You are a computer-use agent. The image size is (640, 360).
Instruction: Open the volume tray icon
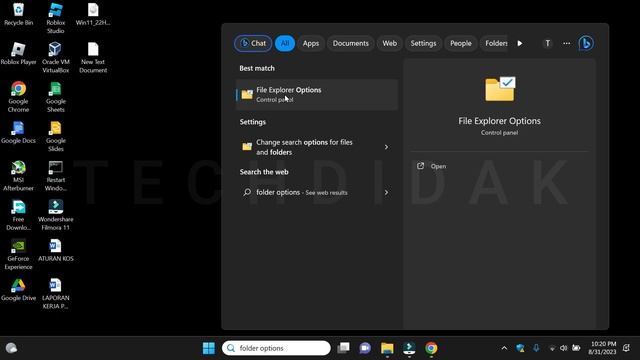coord(564,348)
